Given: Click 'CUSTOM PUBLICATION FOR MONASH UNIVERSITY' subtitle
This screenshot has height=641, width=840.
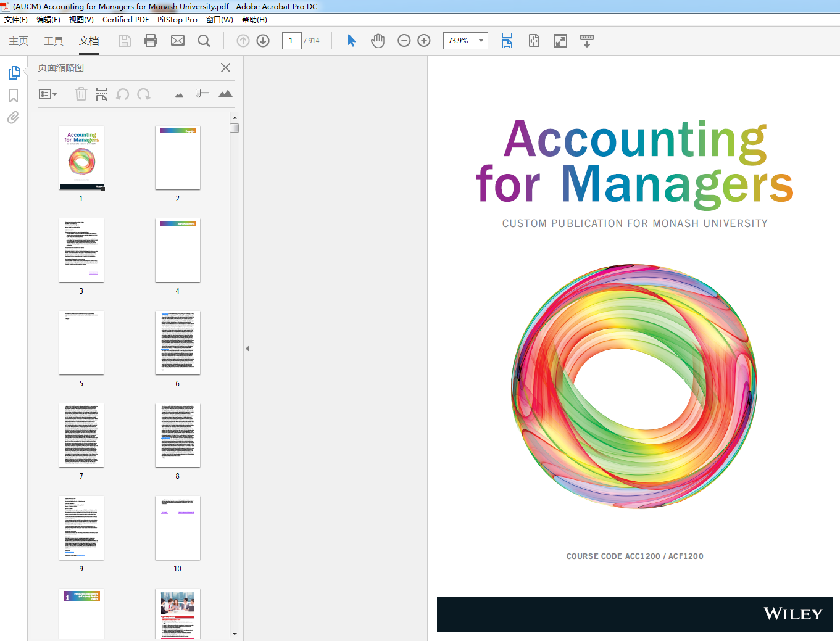Looking at the screenshot, I should (635, 223).
